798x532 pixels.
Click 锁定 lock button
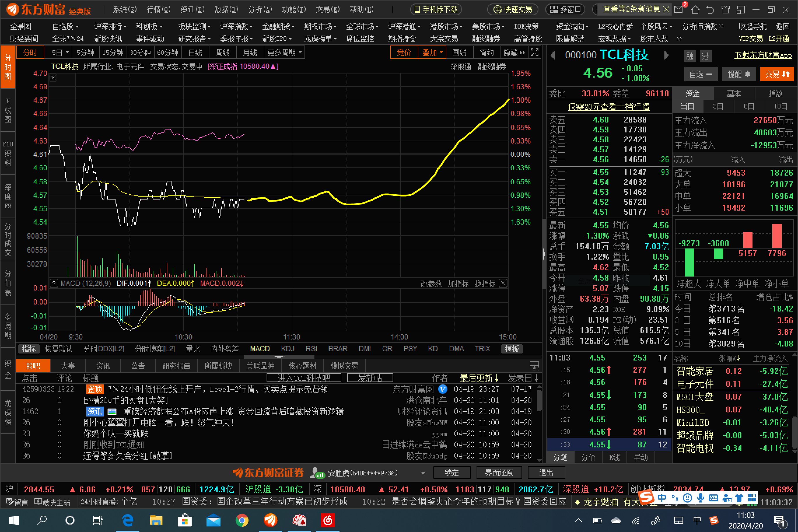pos(452,473)
